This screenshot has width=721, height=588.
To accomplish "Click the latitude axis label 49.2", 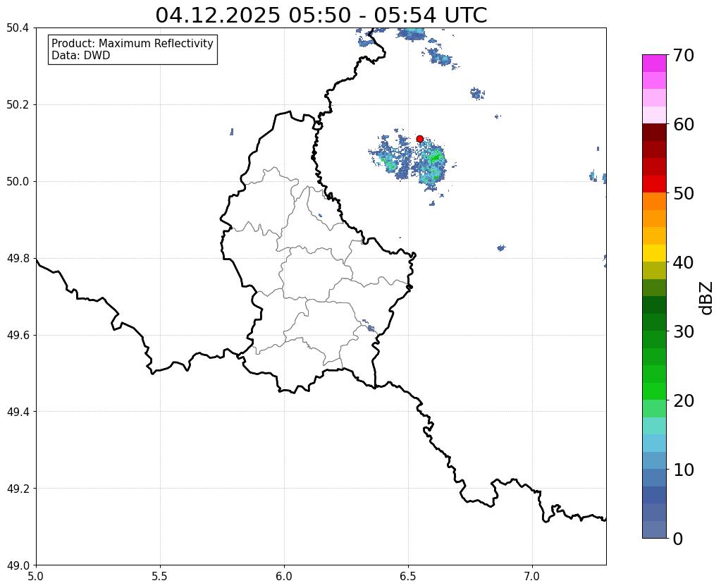I will click(x=18, y=489).
